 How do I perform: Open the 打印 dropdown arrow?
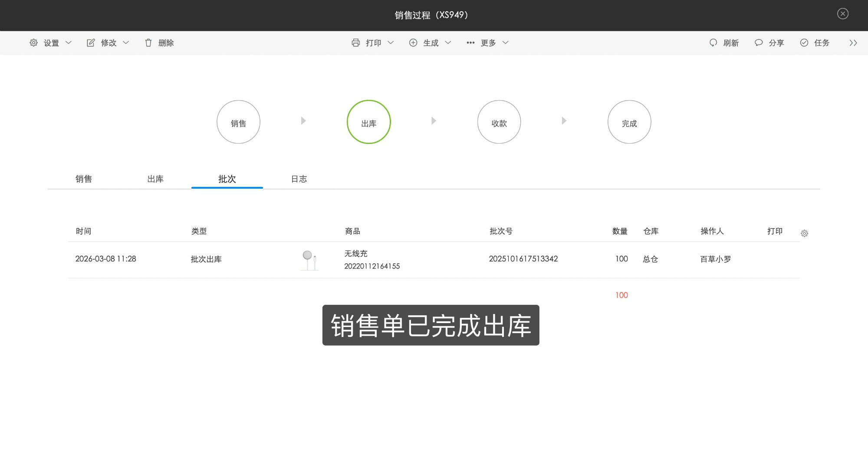click(391, 43)
